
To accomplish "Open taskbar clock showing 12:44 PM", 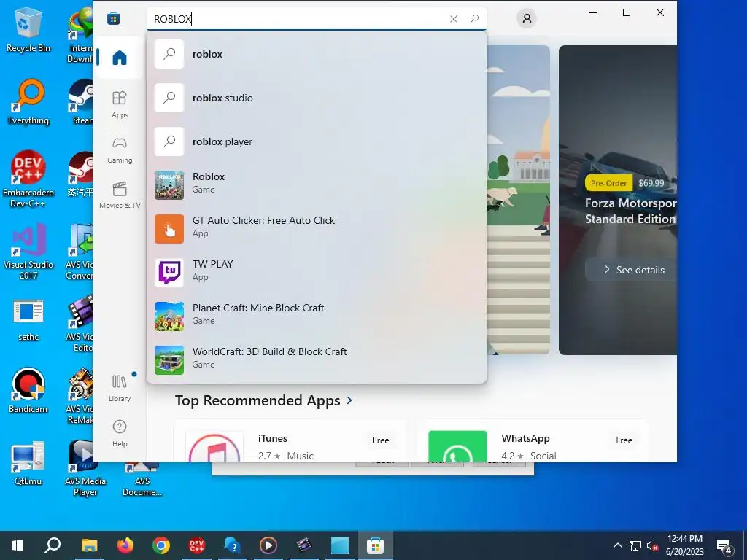I will [684, 545].
